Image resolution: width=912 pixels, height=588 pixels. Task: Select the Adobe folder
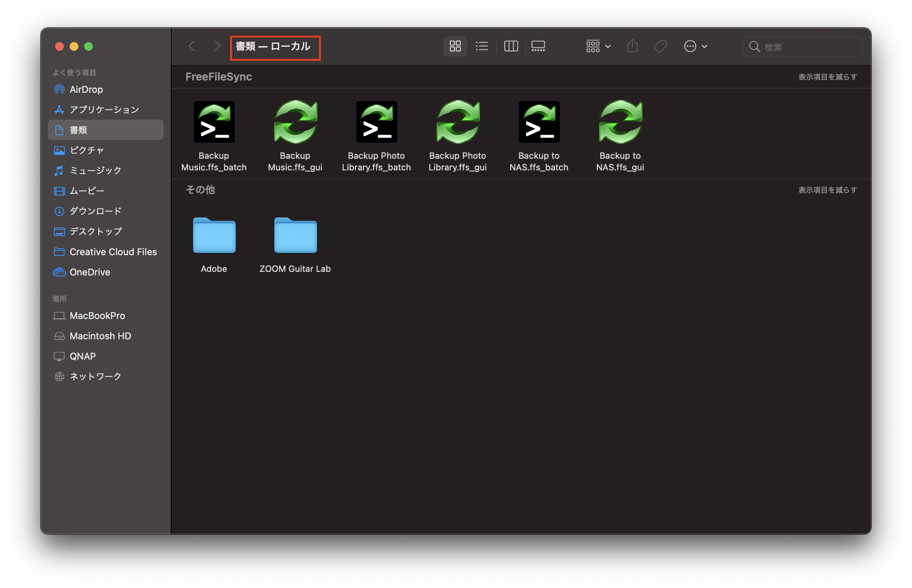pyautogui.click(x=214, y=236)
